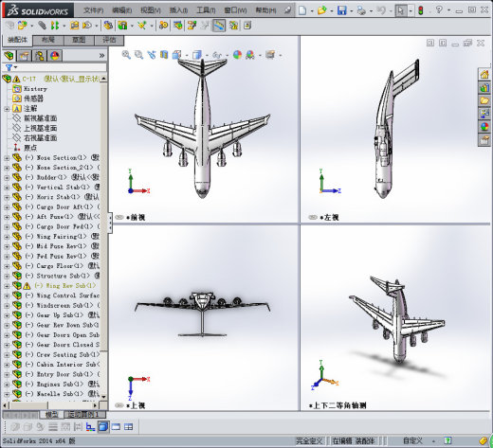This screenshot has width=493, height=448.
Task: Select the Edit Appearance icon in the view toolbar
Action: click(x=237, y=55)
